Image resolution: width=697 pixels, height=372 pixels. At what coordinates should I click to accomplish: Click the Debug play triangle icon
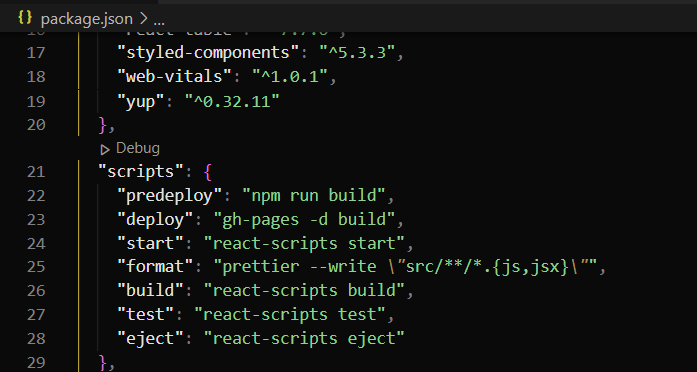(105, 150)
